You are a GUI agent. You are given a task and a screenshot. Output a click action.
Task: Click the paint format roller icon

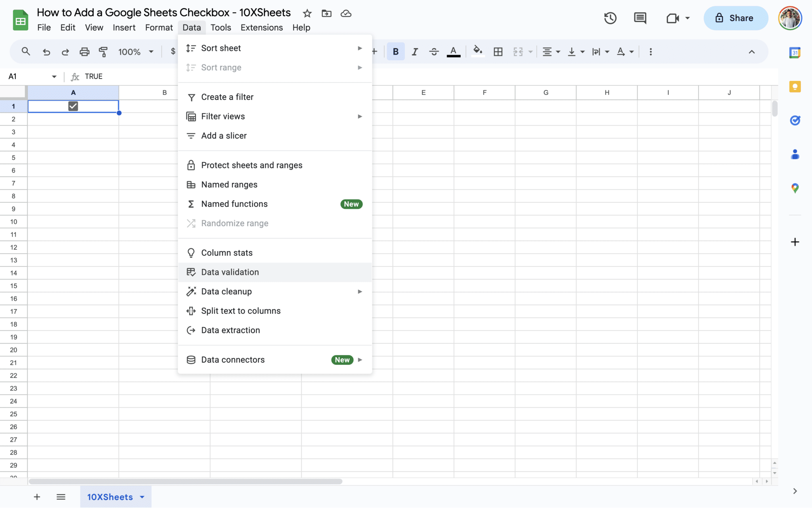[103, 52]
